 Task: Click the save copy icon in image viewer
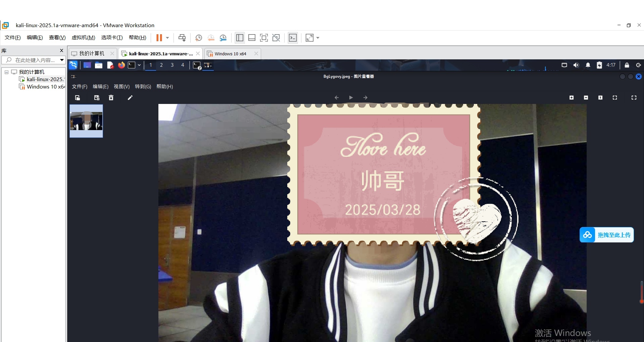(x=97, y=98)
